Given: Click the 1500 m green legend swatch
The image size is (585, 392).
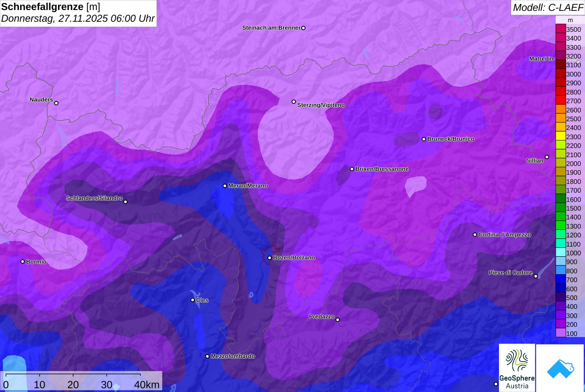Looking at the screenshot, I should pos(560,208).
